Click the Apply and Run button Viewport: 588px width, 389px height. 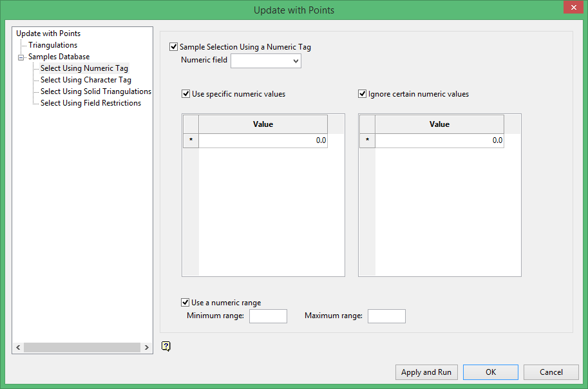(x=426, y=372)
